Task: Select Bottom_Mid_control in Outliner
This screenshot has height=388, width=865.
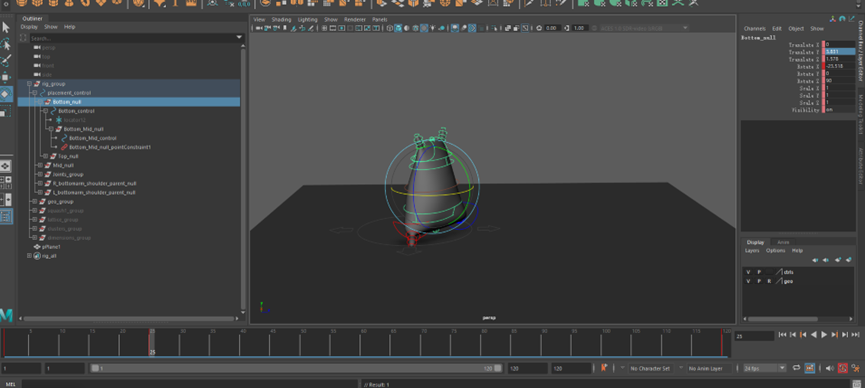Action: [x=93, y=138]
